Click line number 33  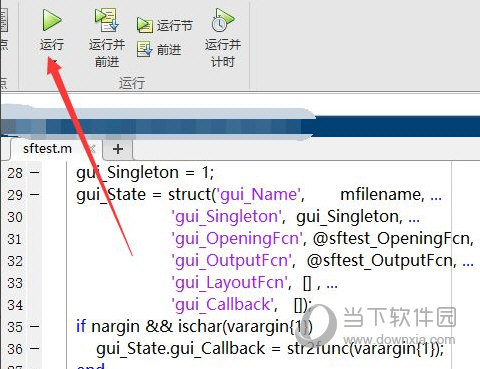tap(15, 283)
